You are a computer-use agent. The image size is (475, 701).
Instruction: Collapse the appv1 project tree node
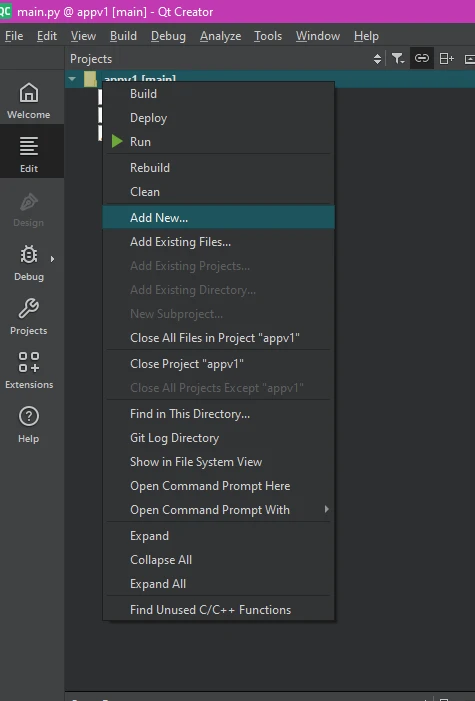72,79
